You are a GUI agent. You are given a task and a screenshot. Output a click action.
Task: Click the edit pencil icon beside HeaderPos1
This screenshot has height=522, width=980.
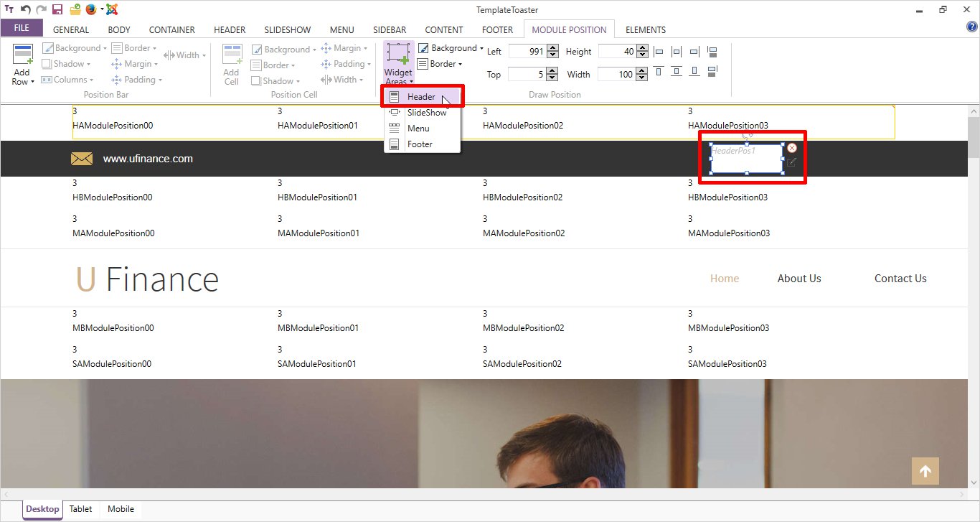coord(791,162)
